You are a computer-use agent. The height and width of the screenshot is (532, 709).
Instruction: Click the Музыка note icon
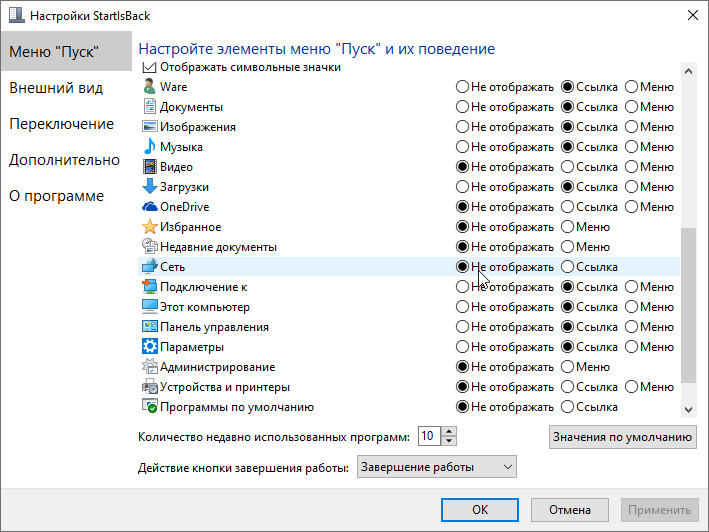point(150,147)
